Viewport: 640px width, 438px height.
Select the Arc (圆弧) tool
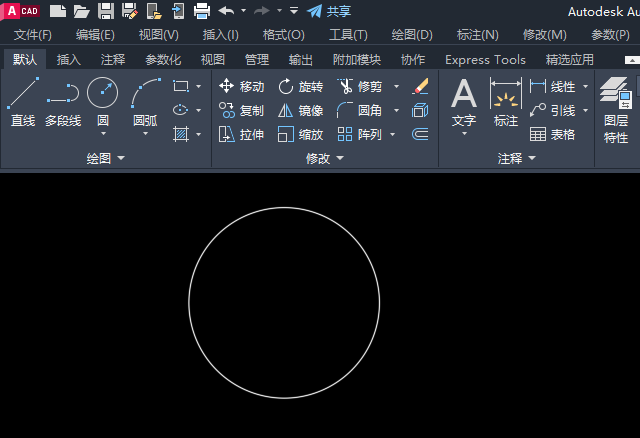tap(145, 102)
